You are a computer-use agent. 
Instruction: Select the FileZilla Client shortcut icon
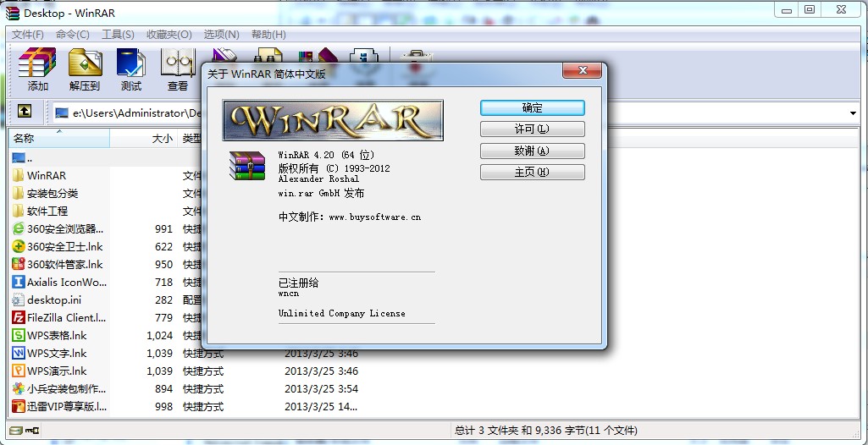point(19,318)
